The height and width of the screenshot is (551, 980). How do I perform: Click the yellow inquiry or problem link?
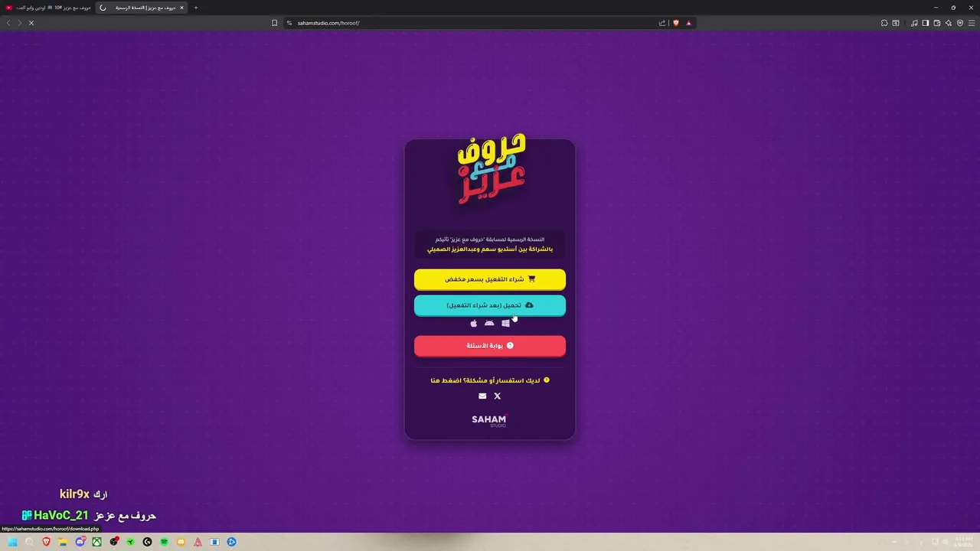tap(490, 380)
